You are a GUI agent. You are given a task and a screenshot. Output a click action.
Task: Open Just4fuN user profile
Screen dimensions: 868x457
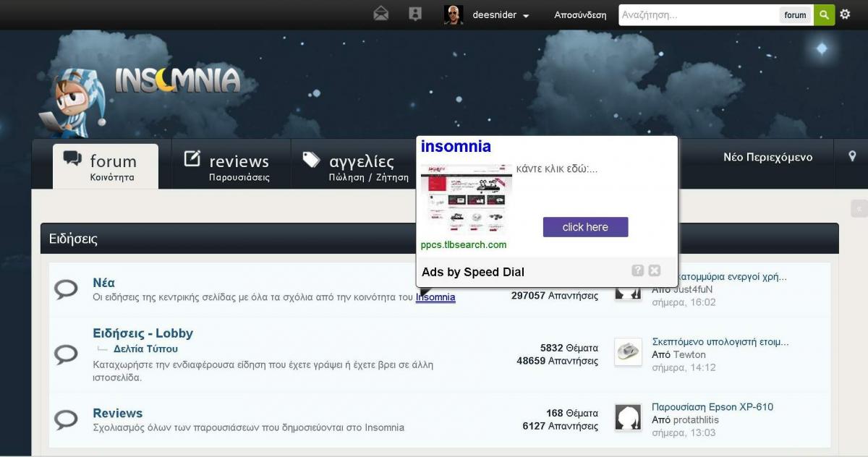pyautogui.click(x=692, y=289)
